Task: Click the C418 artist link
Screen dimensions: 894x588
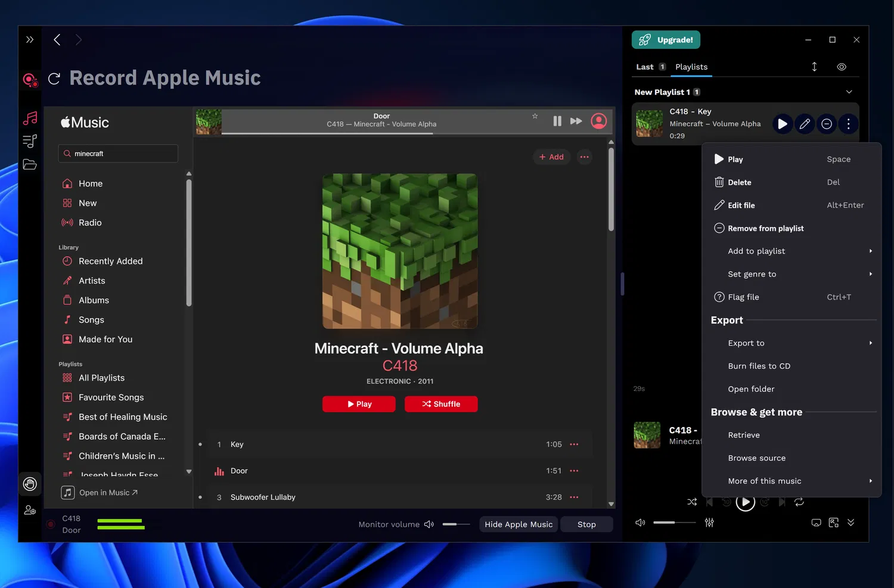Action: click(x=400, y=365)
